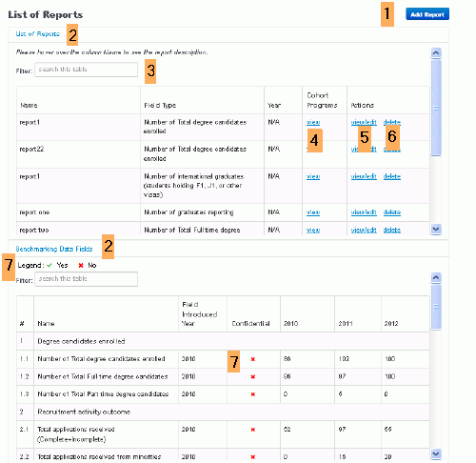This screenshot has height=463, width=476.
Task: Select 'Number of Total Full time degree candidates' name
Action: coord(103,376)
